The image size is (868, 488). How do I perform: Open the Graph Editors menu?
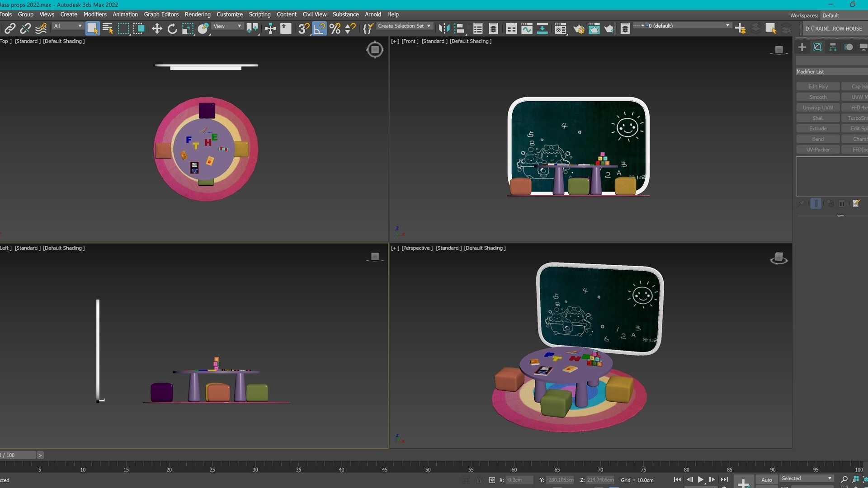[161, 14]
